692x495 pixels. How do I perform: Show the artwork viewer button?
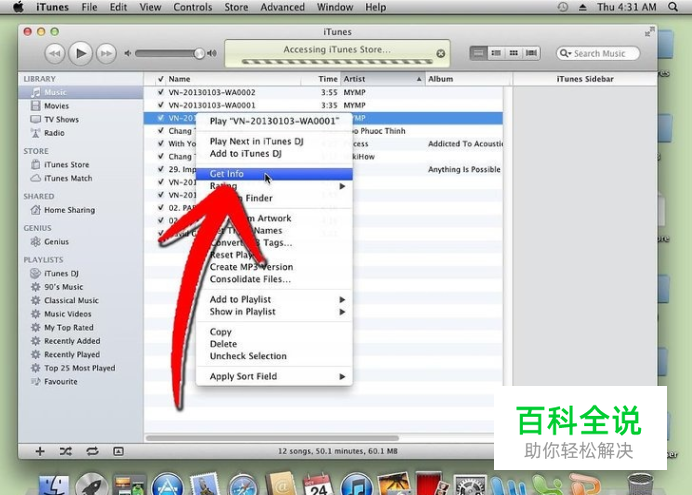point(118,451)
